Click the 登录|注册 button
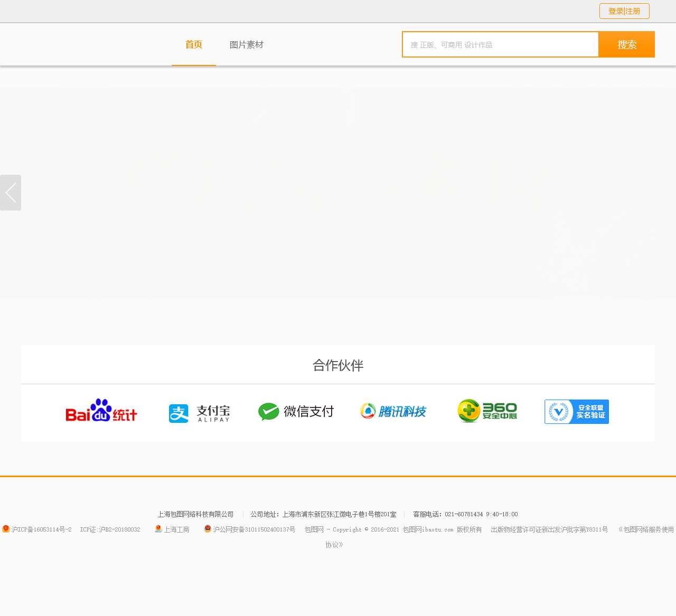 (624, 11)
